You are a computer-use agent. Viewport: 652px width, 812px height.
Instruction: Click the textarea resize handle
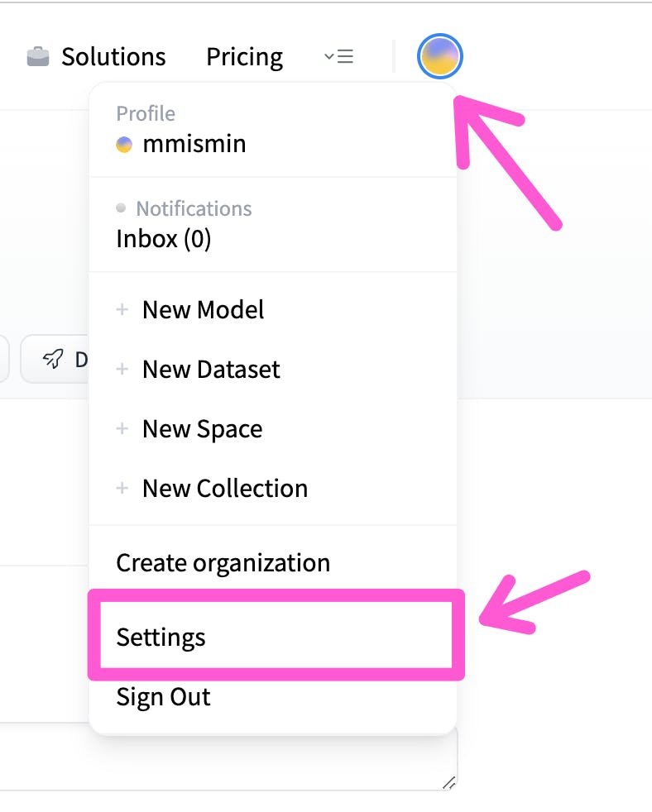[449, 781]
